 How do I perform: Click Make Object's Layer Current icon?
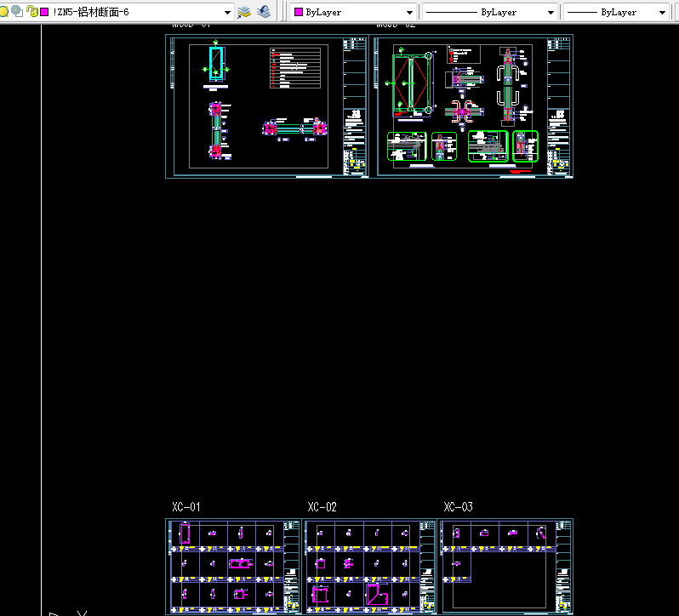(244, 12)
